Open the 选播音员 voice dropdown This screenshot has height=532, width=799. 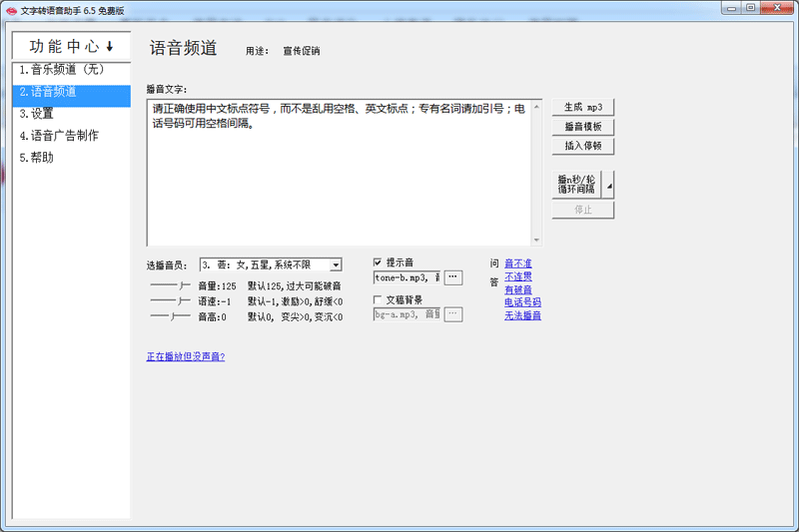pyautogui.click(x=336, y=266)
